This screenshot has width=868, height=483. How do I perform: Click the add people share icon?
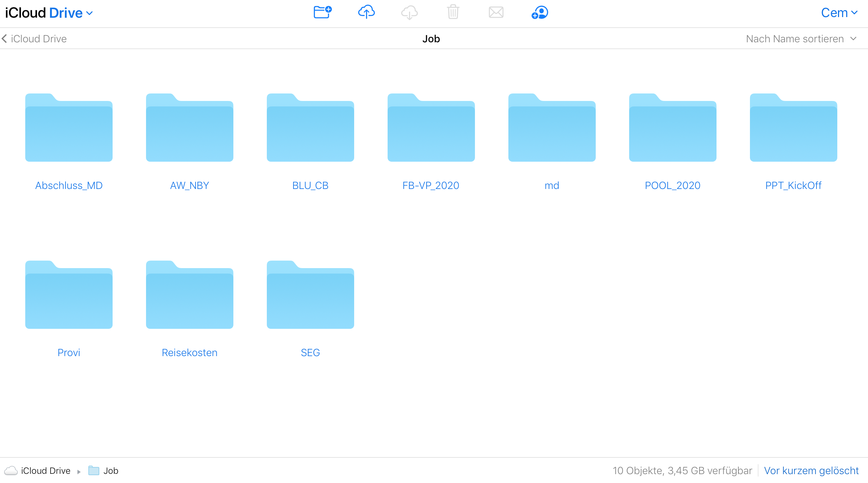[x=540, y=13]
